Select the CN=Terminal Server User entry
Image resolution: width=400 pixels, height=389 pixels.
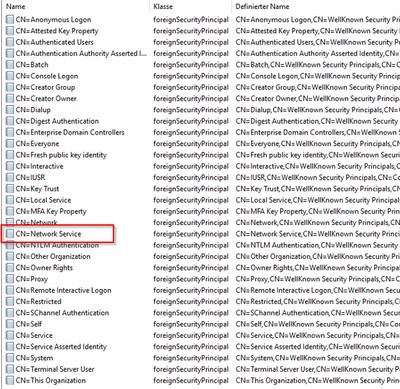[x=55, y=369]
